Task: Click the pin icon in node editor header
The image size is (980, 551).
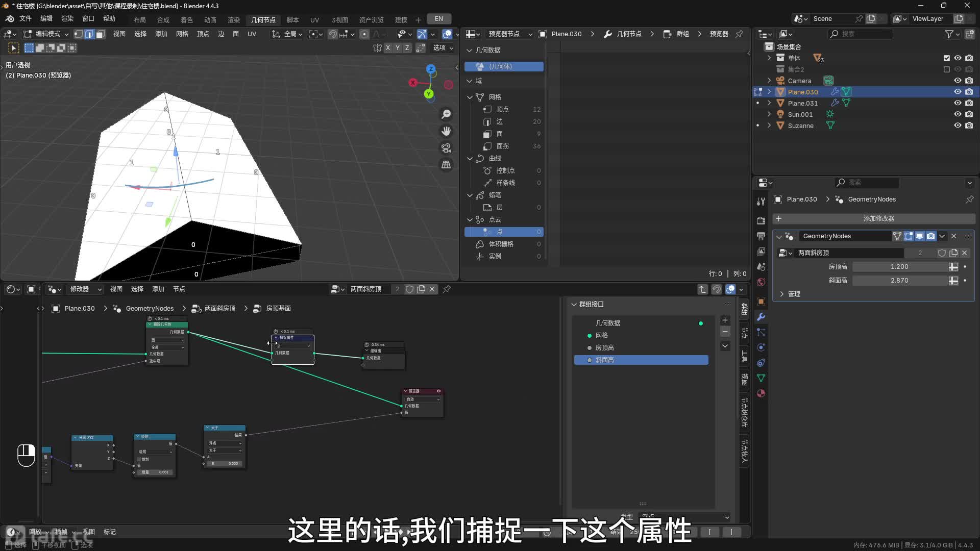Action: tap(447, 289)
